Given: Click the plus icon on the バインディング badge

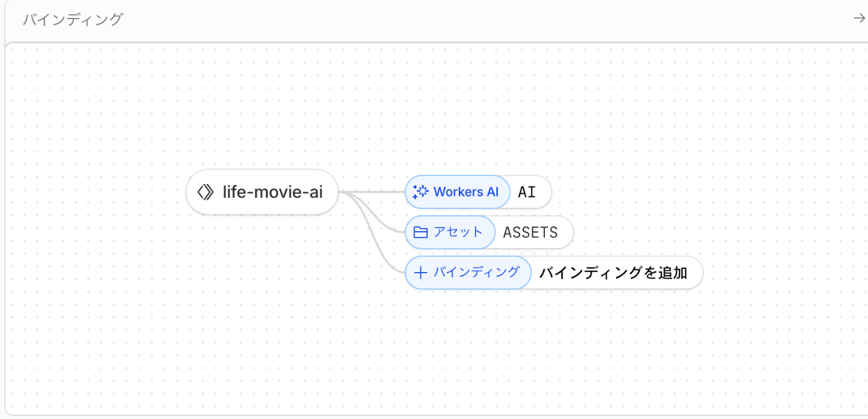Looking at the screenshot, I should (420, 272).
